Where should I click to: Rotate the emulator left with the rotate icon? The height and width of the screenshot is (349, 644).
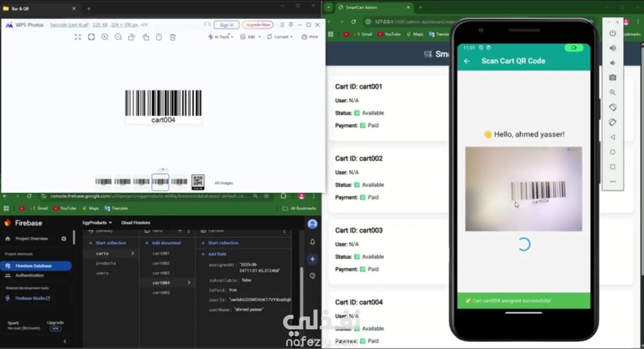613,107
